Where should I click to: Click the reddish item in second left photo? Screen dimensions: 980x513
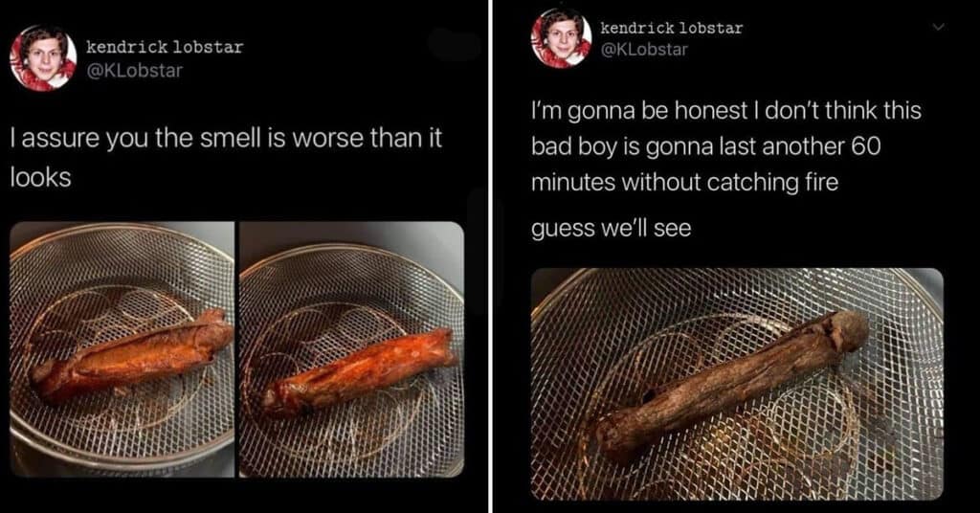pos(358,372)
